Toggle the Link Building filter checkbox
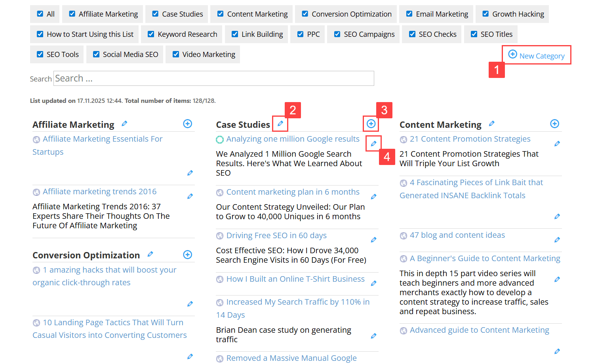The width and height of the screenshot is (594, 364). pos(235,34)
